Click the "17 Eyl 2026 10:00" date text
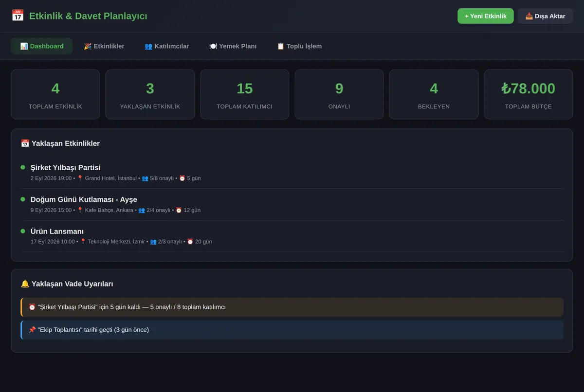Screen dimensions: 584x392 (x=53, y=242)
